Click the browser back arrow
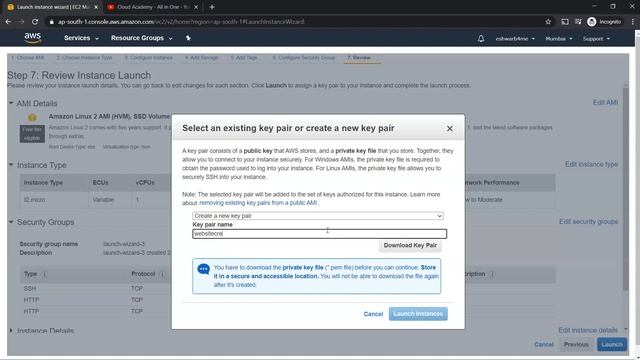 coord(9,22)
